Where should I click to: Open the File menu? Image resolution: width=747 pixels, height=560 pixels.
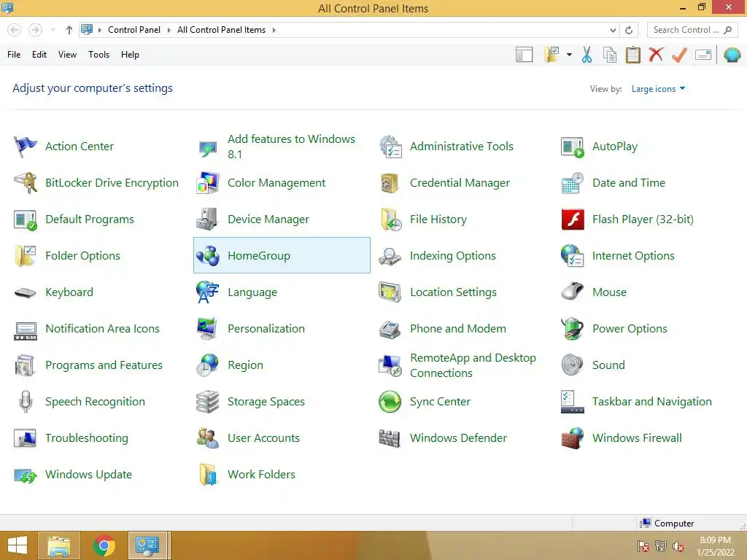[14, 55]
